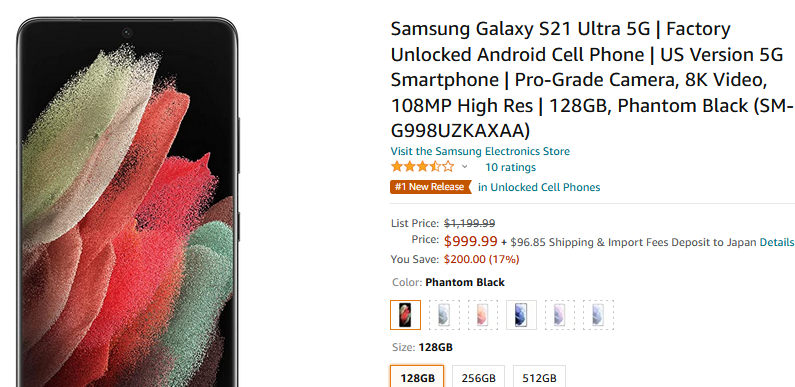Click the Samsung Galaxy S21 Ultra title

pyautogui.click(x=592, y=80)
